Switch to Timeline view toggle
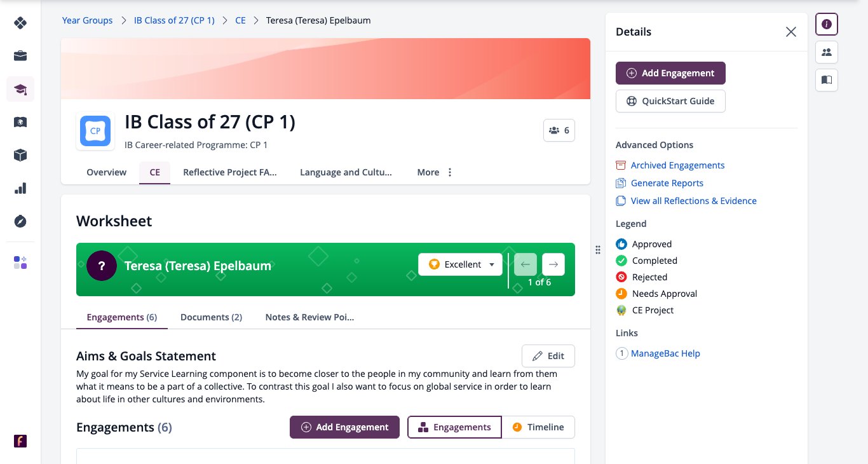This screenshot has width=868, height=464. 538,427
